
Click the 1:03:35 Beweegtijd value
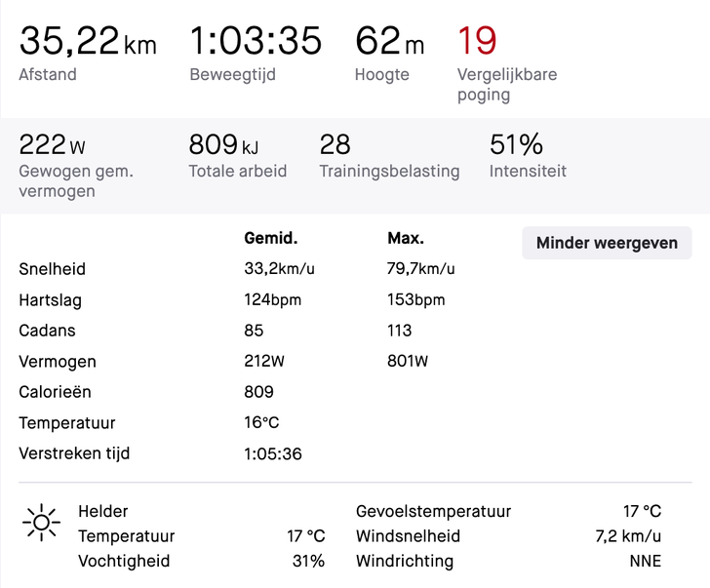[x=256, y=41]
